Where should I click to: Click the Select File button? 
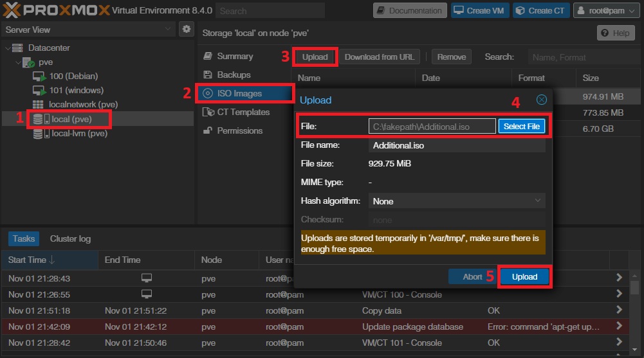(x=522, y=127)
